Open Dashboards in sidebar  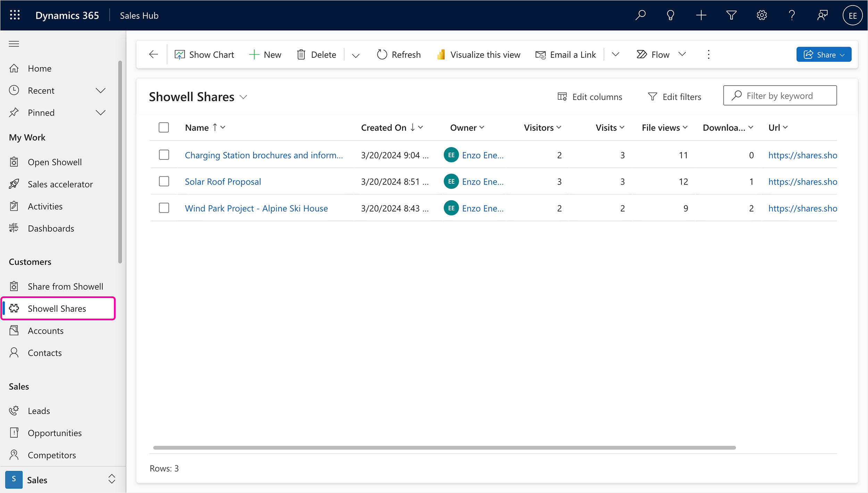coord(51,228)
